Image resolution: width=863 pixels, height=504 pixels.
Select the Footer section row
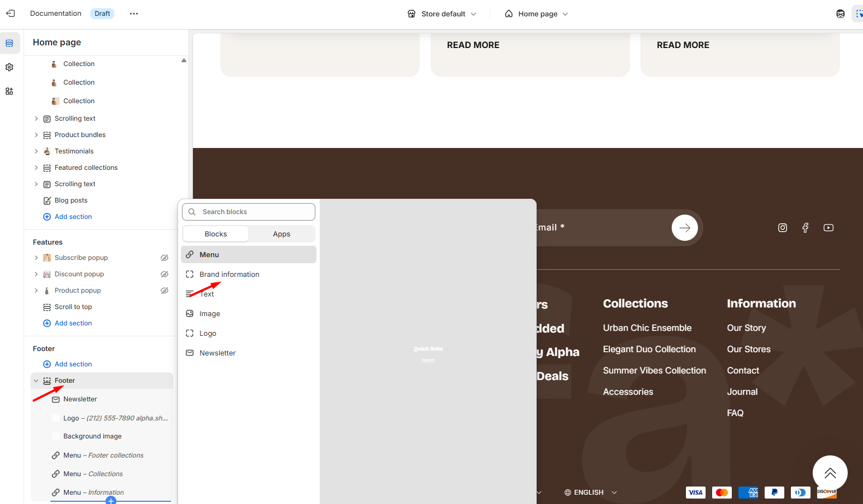pyautogui.click(x=102, y=381)
